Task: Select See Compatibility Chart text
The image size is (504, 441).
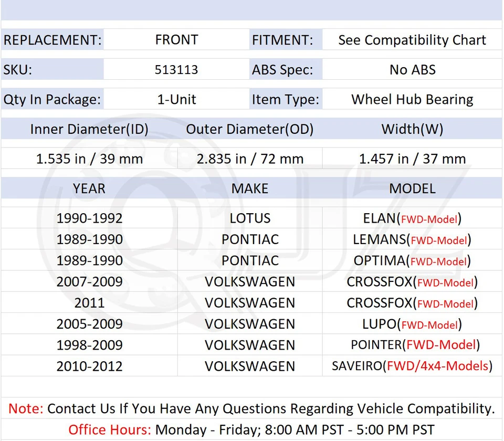Action: click(x=412, y=40)
